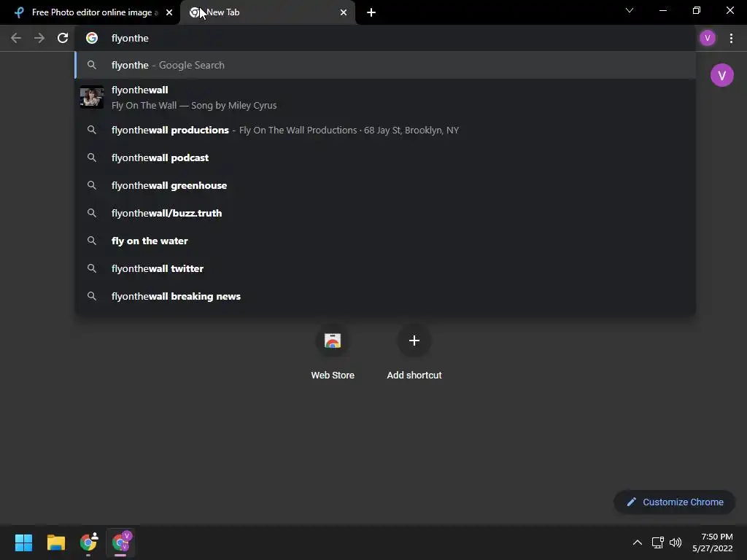747x560 pixels.
Task: Close the New Tab tab
Action: (344, 12)
